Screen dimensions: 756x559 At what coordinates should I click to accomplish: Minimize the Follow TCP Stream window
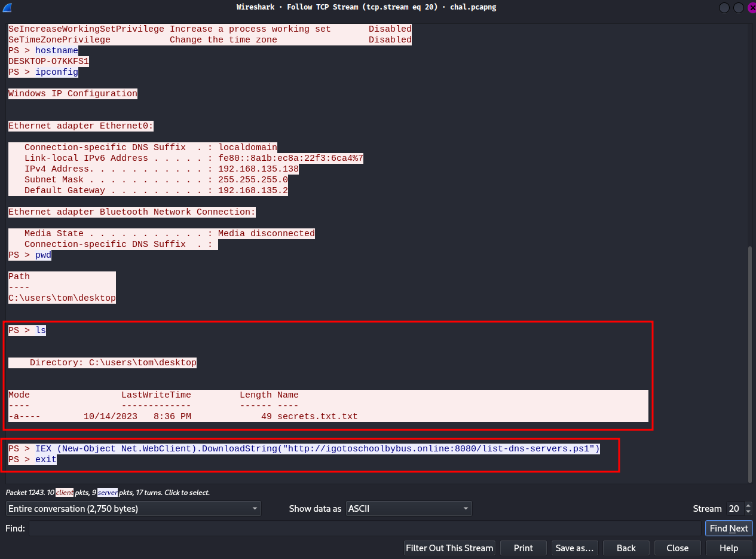point(725,7)
